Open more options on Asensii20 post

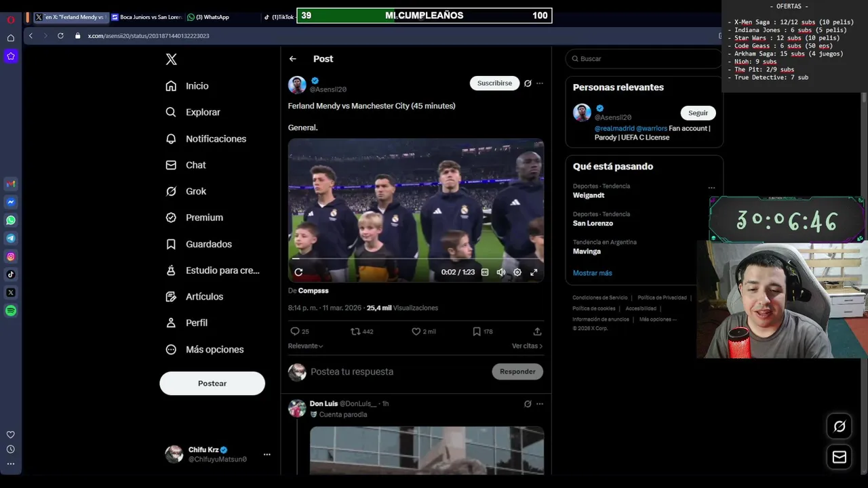pyautogui.click(x=540, y=83)
